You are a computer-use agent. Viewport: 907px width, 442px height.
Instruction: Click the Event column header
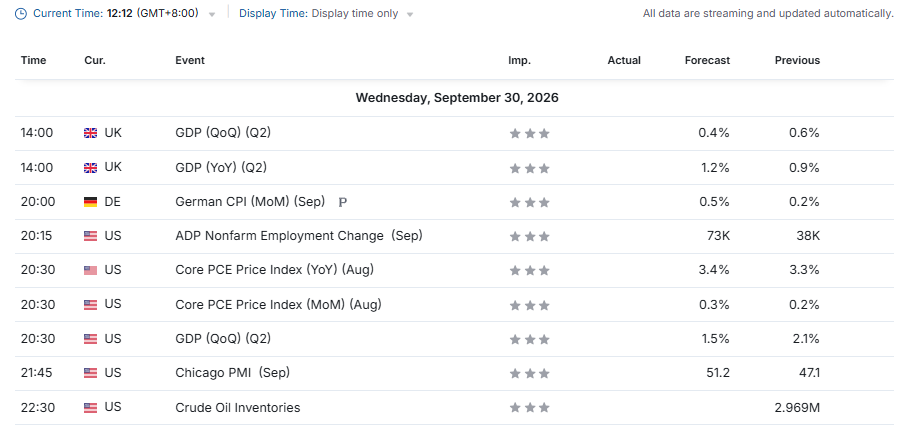tap(190, 60)
